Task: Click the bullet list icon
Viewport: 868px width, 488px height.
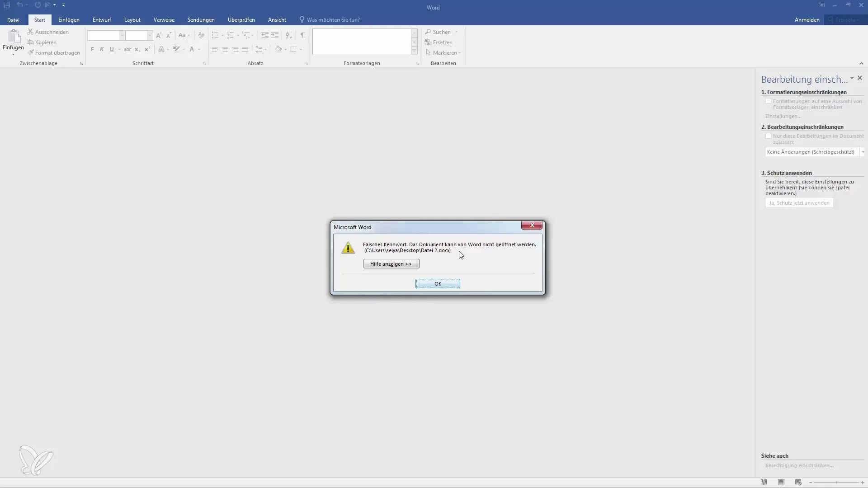Action: (215, 35)
